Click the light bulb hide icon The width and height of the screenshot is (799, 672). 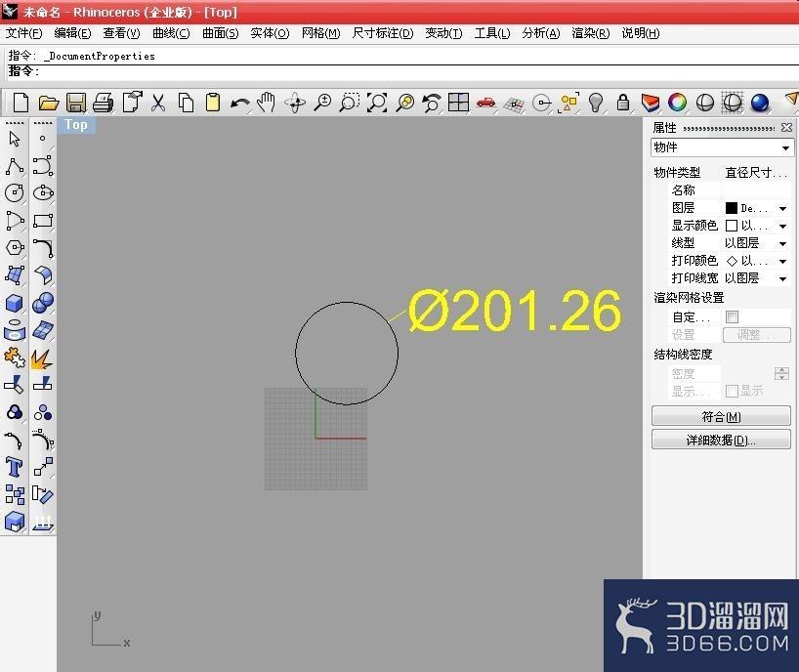click(596, 103)
